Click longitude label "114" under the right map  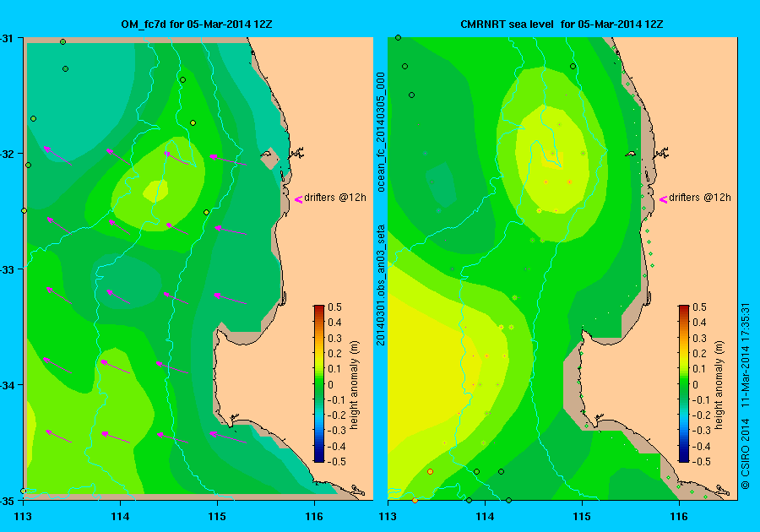[486, 517]
